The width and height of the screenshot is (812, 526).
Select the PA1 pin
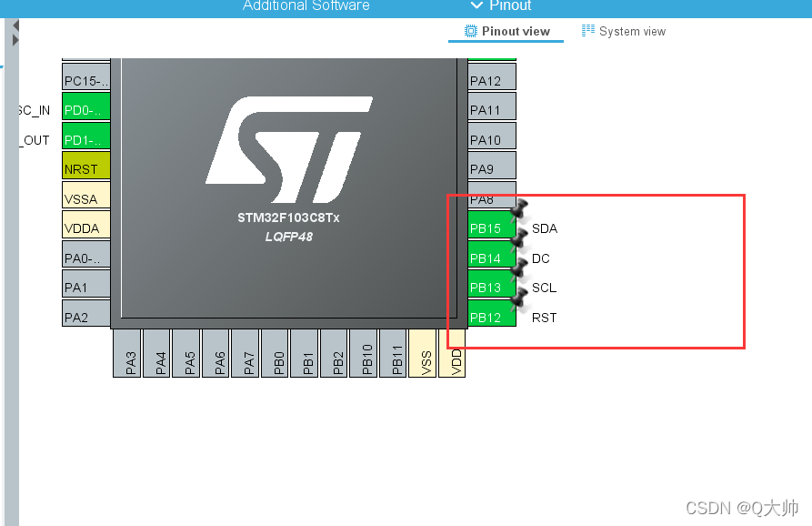(86, 283)
